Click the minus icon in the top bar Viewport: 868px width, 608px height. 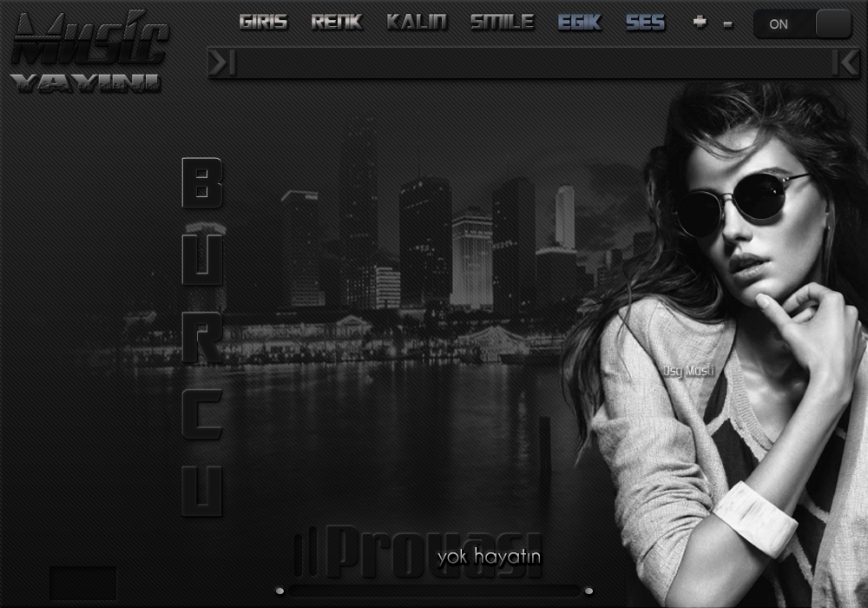point(727,23)
